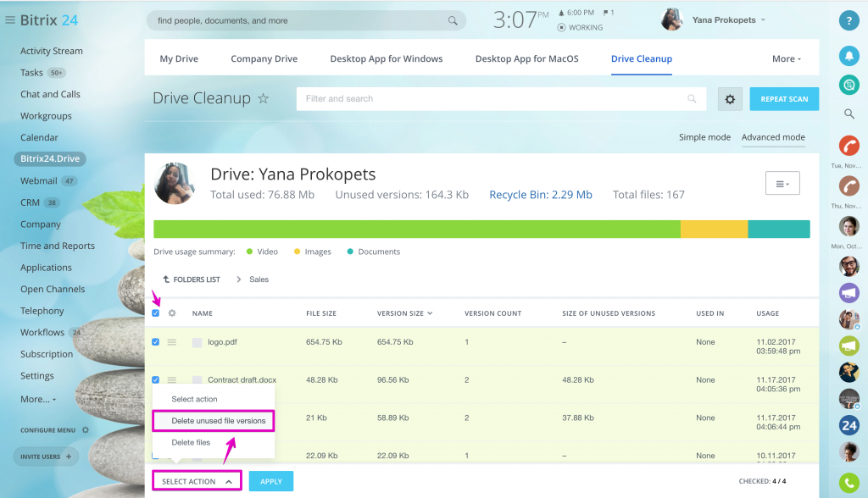Open the More tab dropdown

(786, 58)
